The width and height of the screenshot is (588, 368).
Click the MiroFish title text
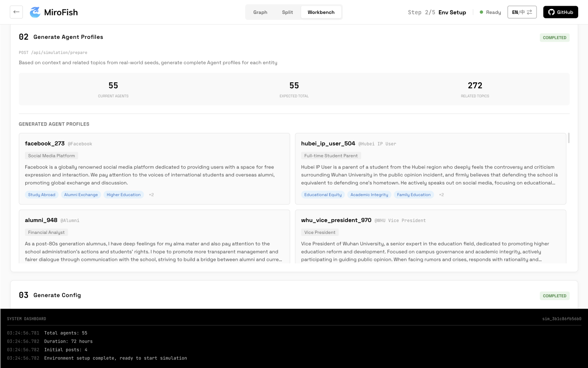pyautogui.click(x=61, y=12)
